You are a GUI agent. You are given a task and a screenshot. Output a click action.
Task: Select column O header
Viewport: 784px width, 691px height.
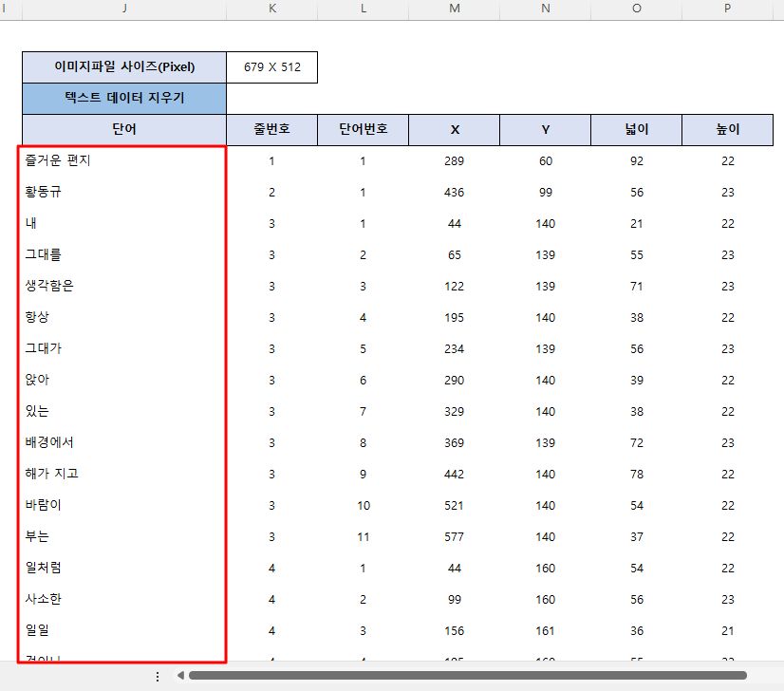click(637, 9)
